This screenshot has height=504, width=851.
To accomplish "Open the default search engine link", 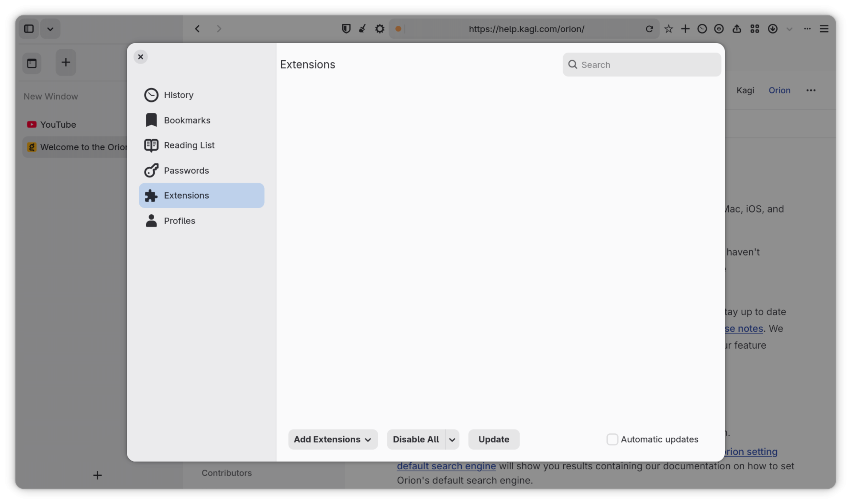I will tap(446, 466).
